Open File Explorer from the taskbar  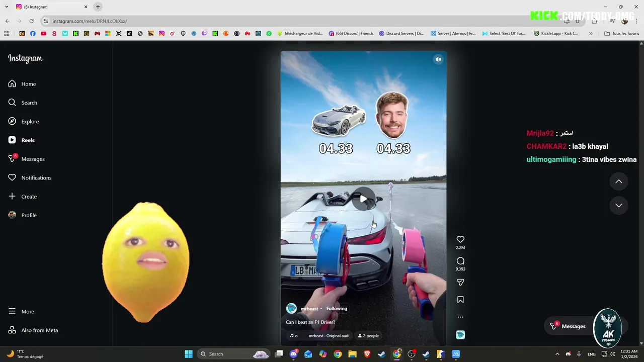[352, 354]
